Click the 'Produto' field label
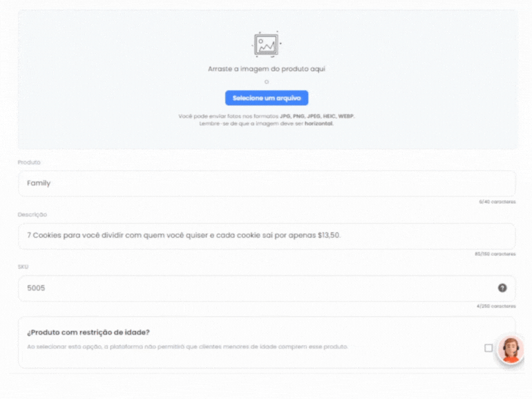The image size is (532, 399). 29,163
